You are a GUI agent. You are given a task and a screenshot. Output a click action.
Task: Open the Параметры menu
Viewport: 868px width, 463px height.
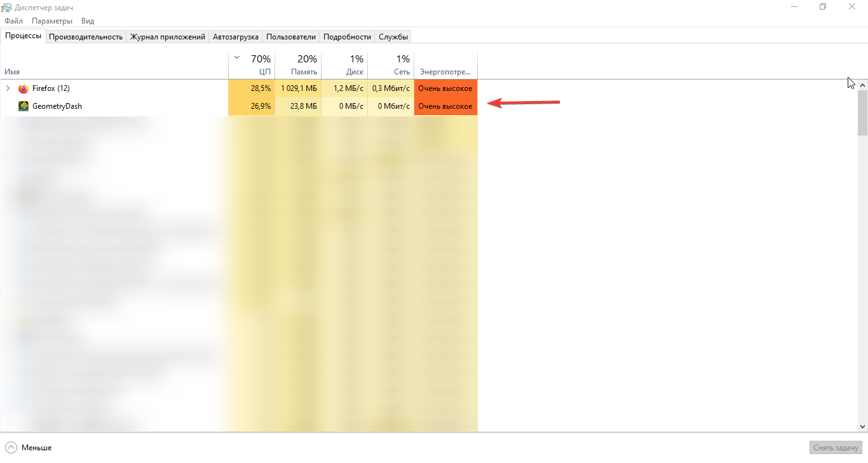[52, 21]
